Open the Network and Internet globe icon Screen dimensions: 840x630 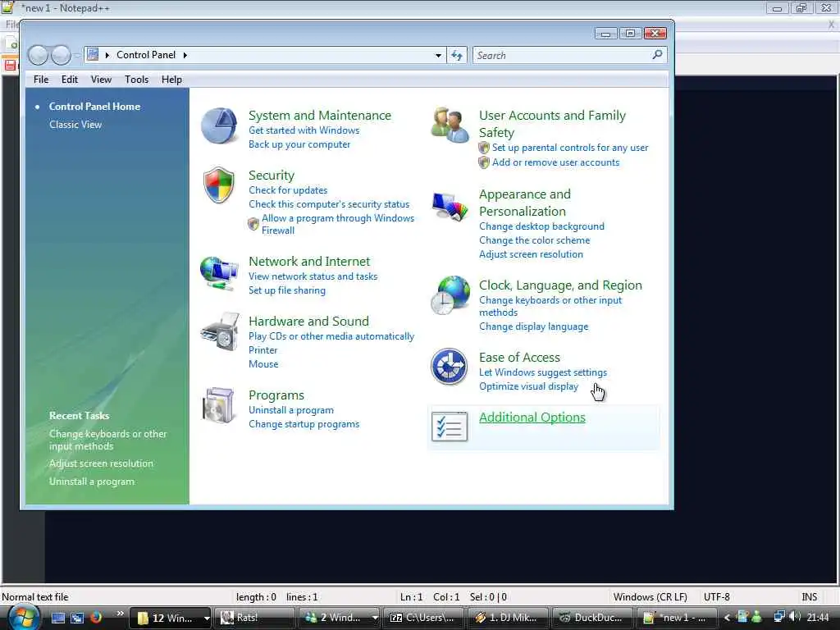pos(219,273)
